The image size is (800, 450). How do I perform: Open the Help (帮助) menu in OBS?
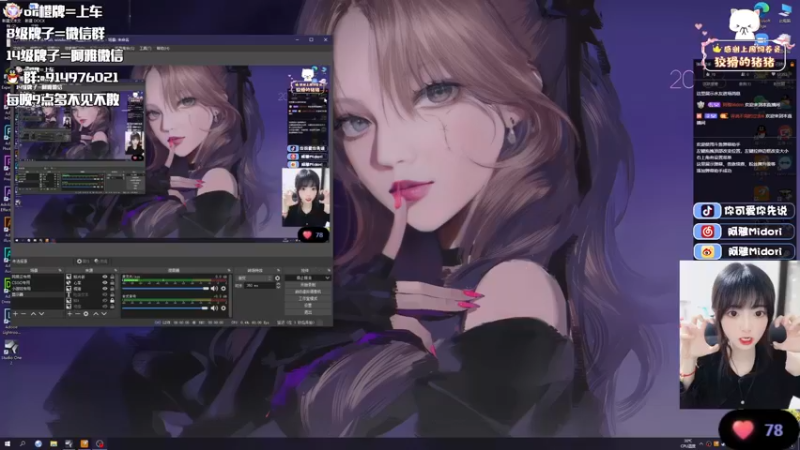point(163,48)
